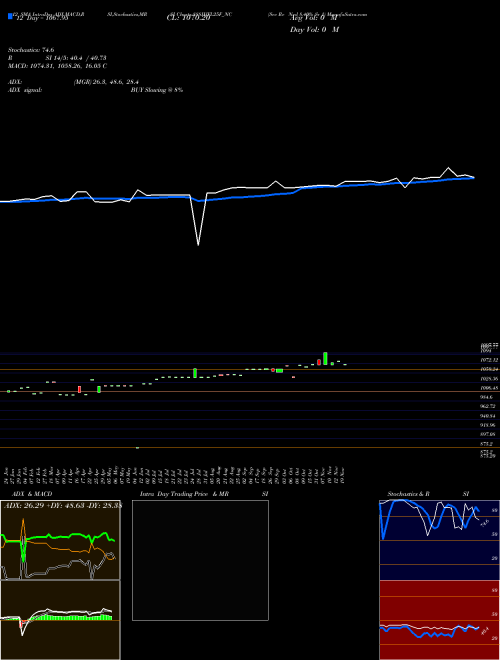
Task: Click the tallest green candlestick in the candle chart
Action: (x=325, y=359)
